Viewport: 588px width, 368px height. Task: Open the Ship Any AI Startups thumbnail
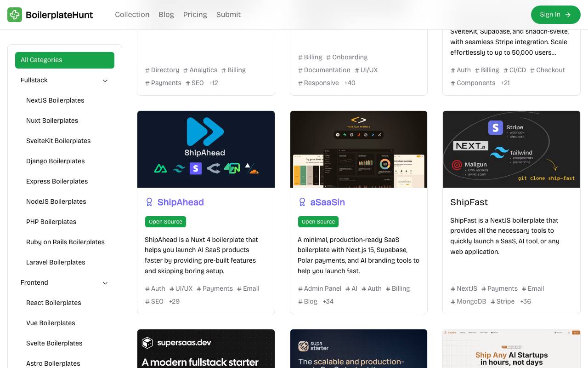pos(511,349)
